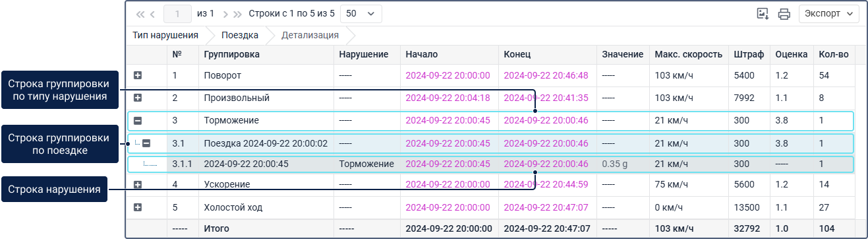This screenshot has width=868, height=239.
Task: Open start time link of Поворот row
Action: (448, 76)
